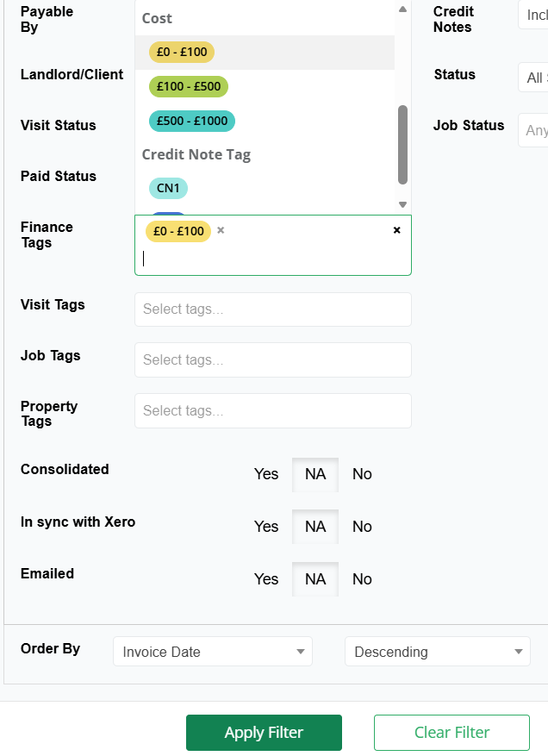Click the Clear Filter button
The height and width of the screenshot is (756, 548).
(x=451, y=733)
